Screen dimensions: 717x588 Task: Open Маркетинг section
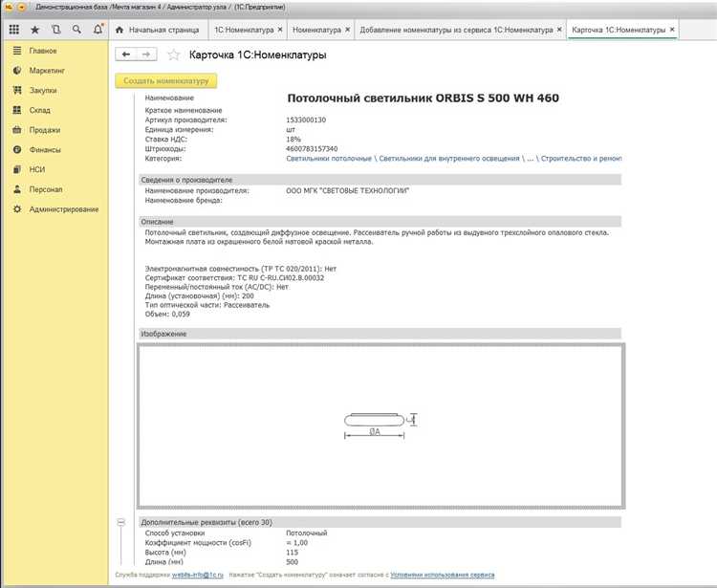pos(47,71)
